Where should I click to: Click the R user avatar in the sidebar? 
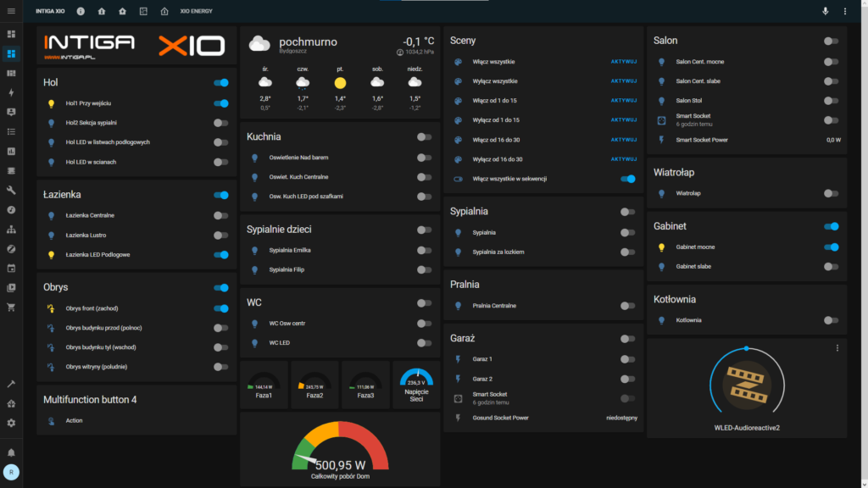tap(11, 471)
